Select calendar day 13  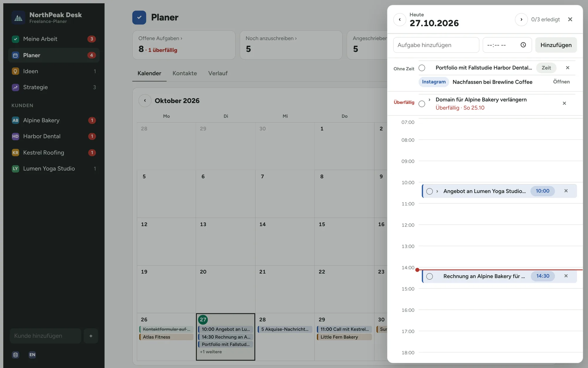(x=225, y=241)
